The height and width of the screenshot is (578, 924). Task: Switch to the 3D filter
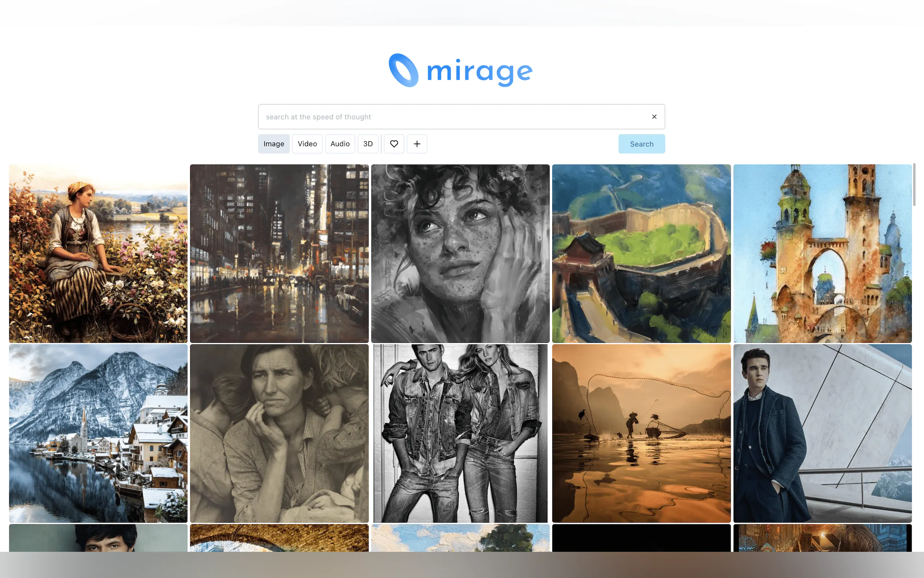pos(367,144)
